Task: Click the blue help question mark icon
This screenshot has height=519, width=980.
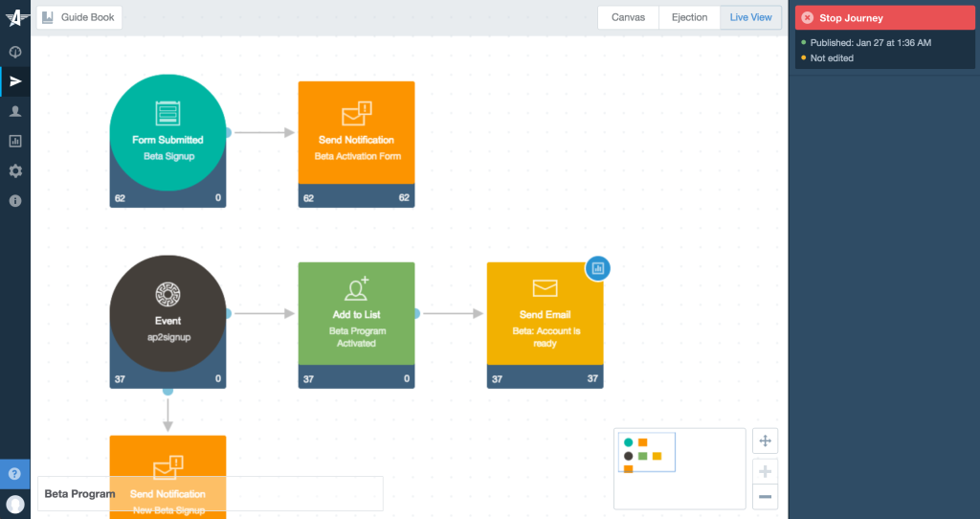Action: click(15, 474)
